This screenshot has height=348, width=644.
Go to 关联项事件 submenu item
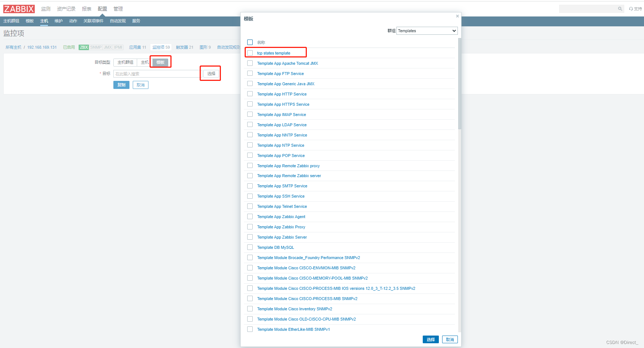(93, 21)
